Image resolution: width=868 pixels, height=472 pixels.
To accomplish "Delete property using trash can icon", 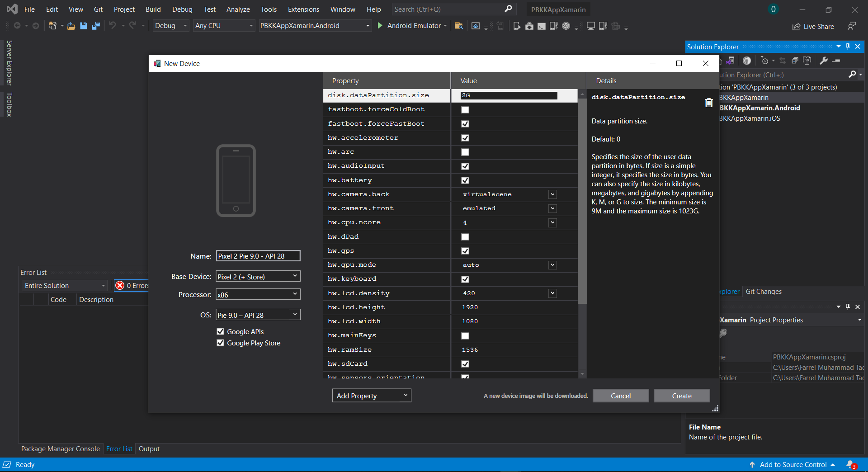I will pos(709,103).
